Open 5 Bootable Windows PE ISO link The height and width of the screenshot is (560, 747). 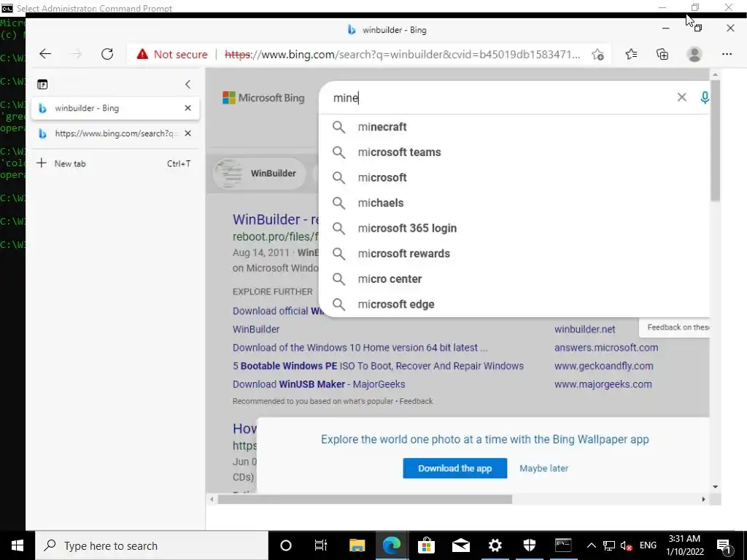pos(378,366)
